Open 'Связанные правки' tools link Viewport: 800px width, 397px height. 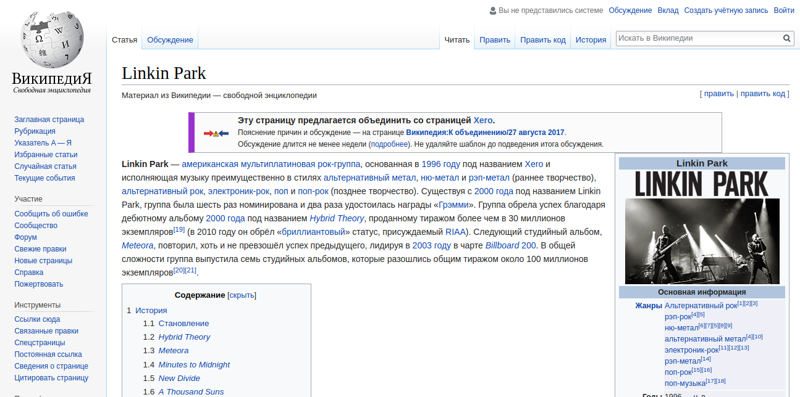46,331
